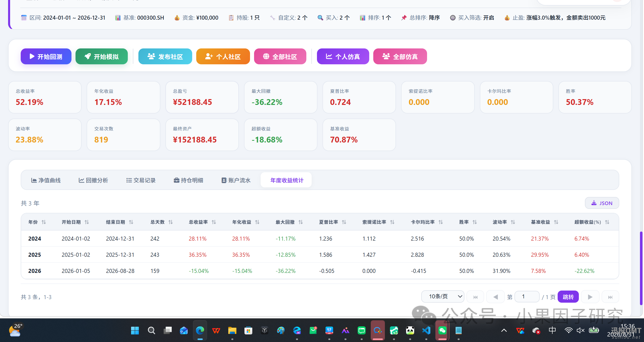
Task: Go to the previous results page
Action: click(x=495, y=297)
